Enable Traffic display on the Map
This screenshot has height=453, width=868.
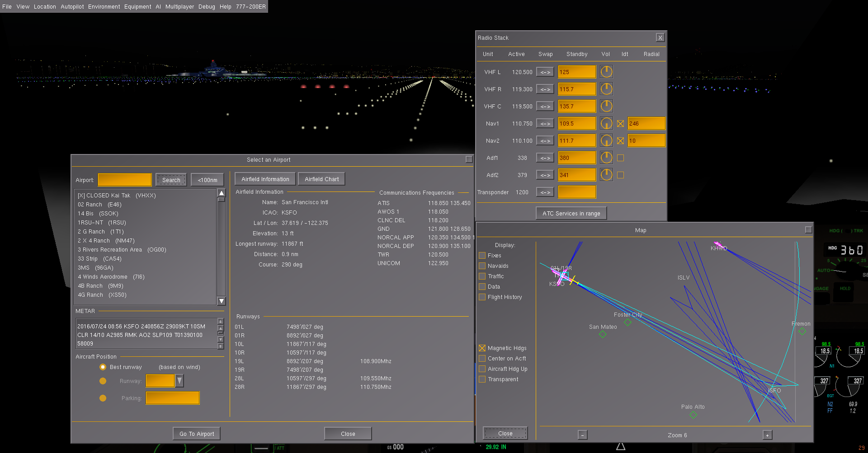click(x=482, y=276)
